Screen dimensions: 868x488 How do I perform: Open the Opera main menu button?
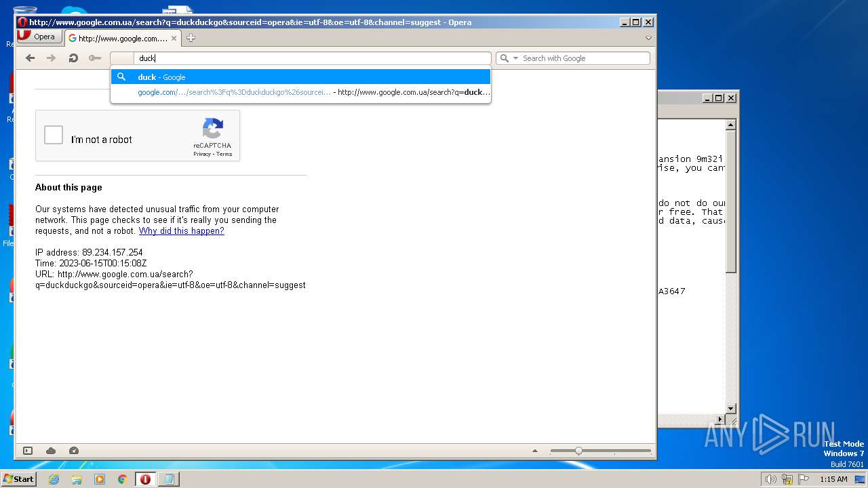tap(38, 37)
